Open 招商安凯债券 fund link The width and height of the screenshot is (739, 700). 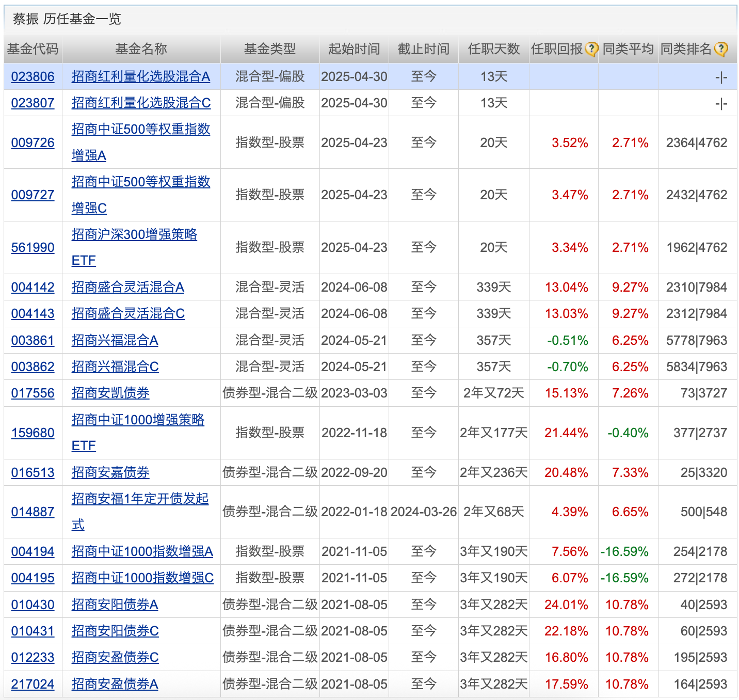pyautogui.click(x=110, y=393)
